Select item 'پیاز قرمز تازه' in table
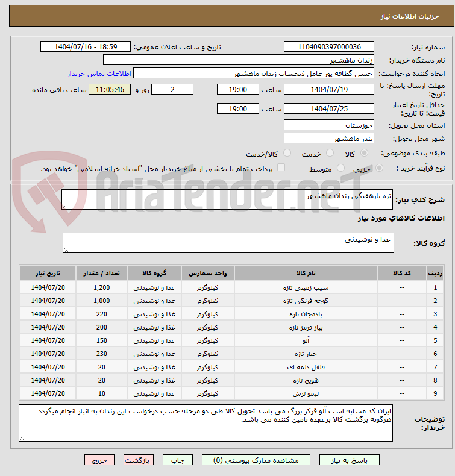 pyautogui.click(x=306, y=327)
